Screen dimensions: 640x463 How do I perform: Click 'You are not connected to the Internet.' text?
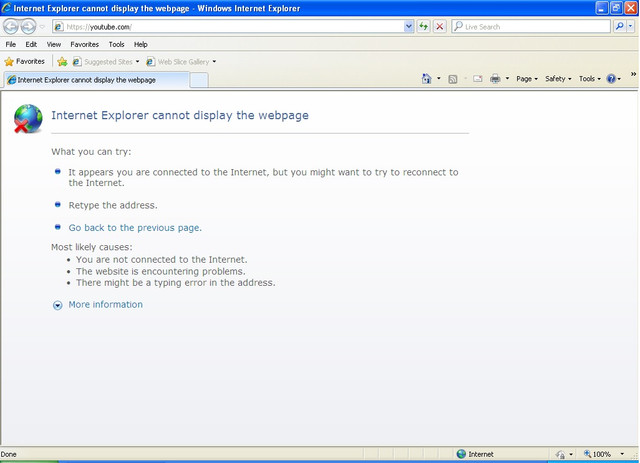coord(162,260)
